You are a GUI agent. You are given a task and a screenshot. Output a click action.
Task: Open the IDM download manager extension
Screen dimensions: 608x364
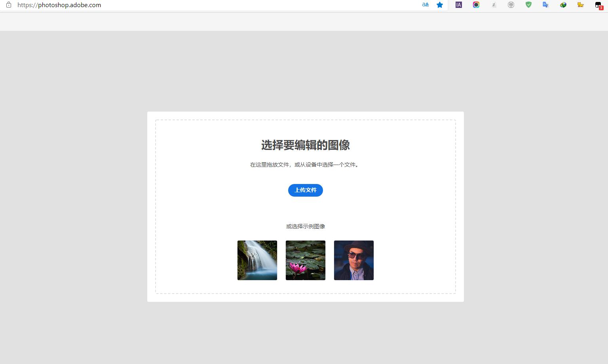coord(563,5)
